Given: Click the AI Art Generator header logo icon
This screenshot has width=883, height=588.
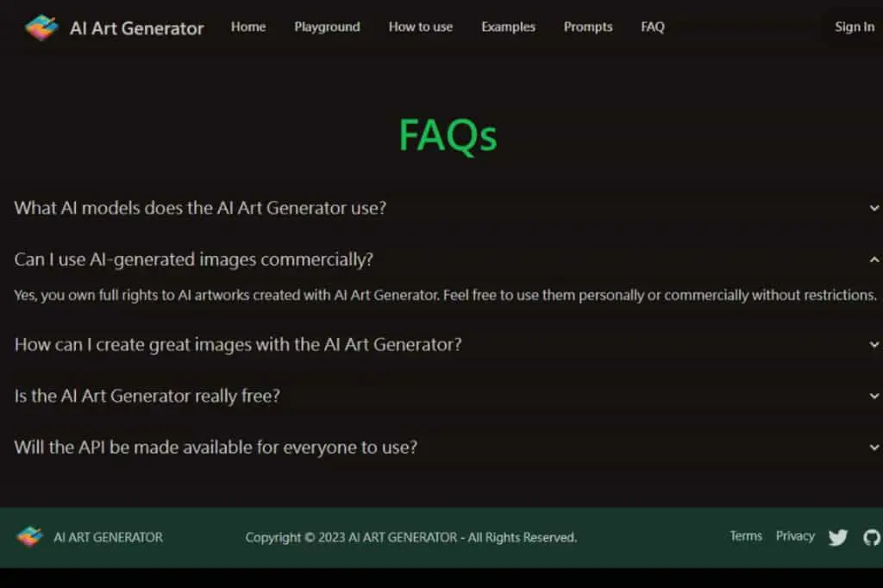Looking at the screenshot, I should tap(41, 28).
